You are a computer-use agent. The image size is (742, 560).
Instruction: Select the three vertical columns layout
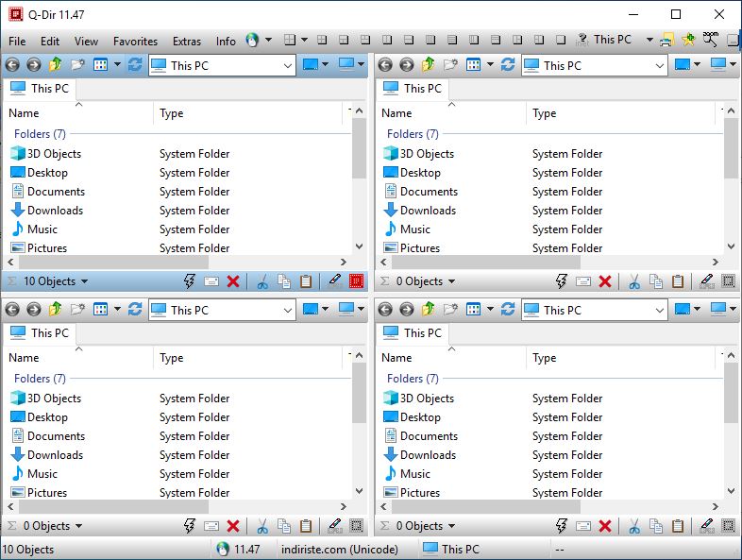(430, 40)
